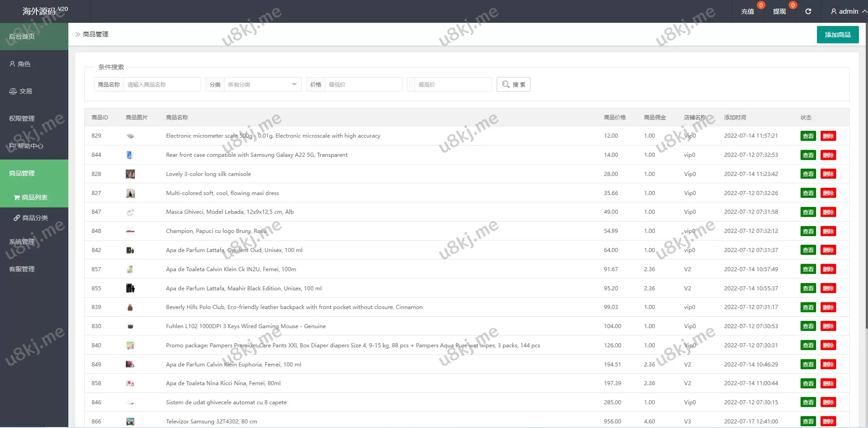The image size is (868, 428).
Task: Click the 添加商品 add product button
Action: tap(837, 35)
